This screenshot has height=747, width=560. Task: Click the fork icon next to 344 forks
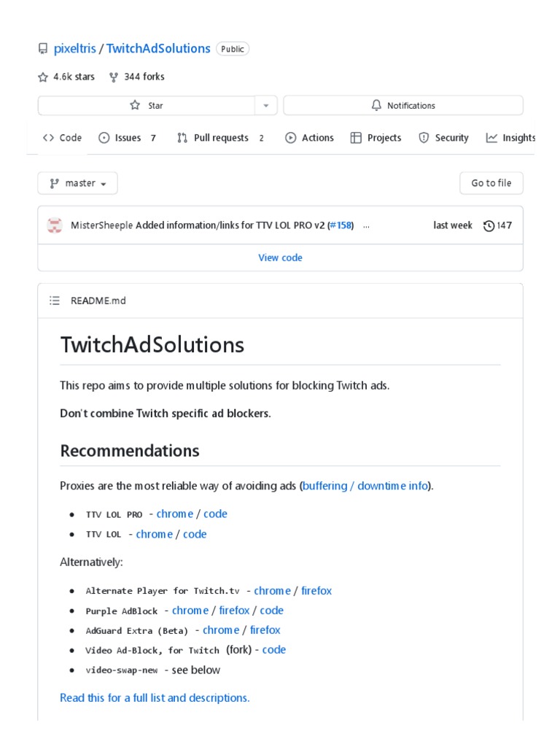(114, 77)
